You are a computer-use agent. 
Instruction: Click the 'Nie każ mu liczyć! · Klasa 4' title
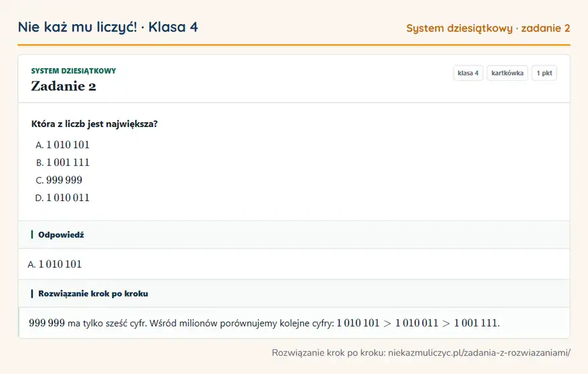coord(108,27)
